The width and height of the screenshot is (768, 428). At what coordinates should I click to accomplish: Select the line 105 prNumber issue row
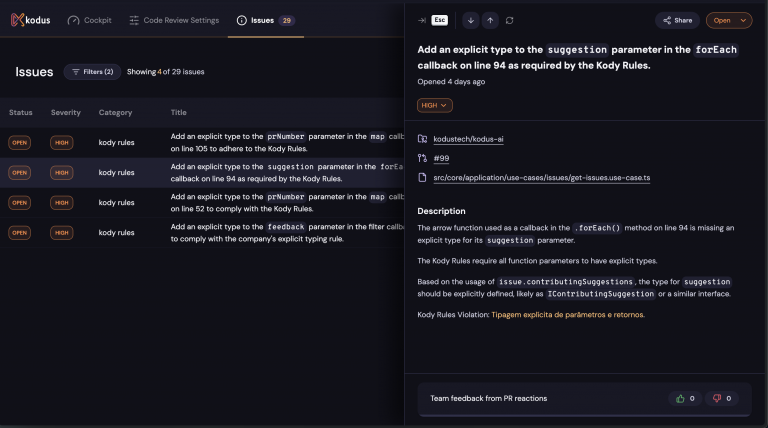(202, 143)
